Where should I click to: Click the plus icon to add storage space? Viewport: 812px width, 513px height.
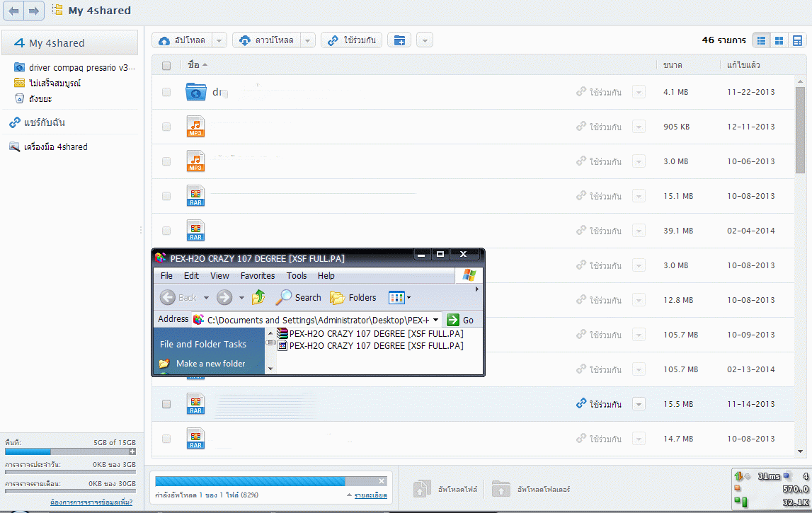tap(132, 451)
